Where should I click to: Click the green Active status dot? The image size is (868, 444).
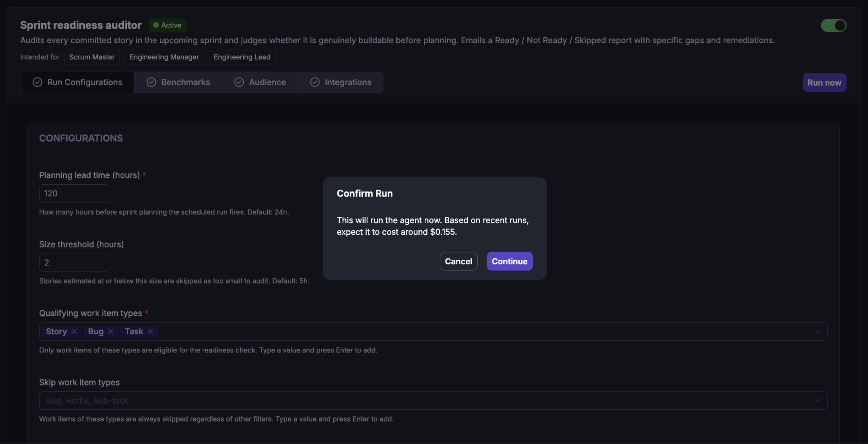156,25
